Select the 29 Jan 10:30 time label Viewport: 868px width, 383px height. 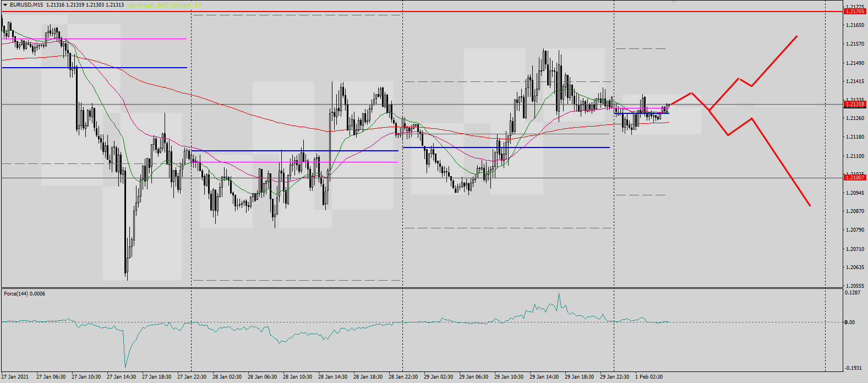pos(509,377)
